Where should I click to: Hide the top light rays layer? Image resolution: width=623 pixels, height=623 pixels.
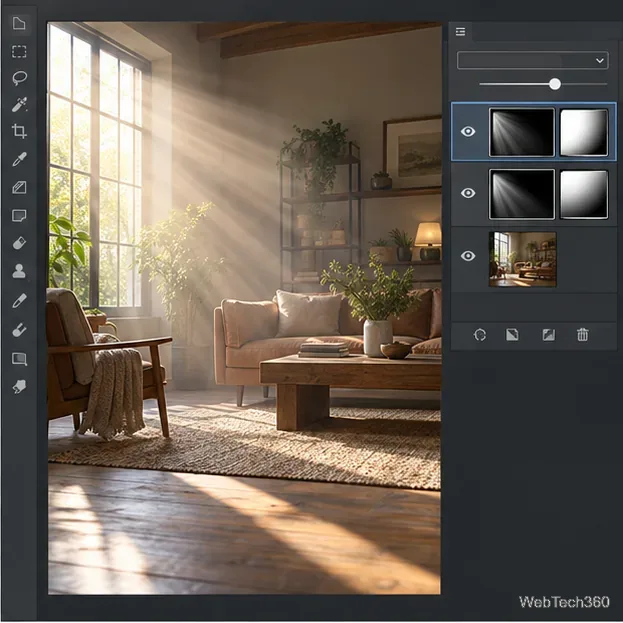(x=468, y=132)
